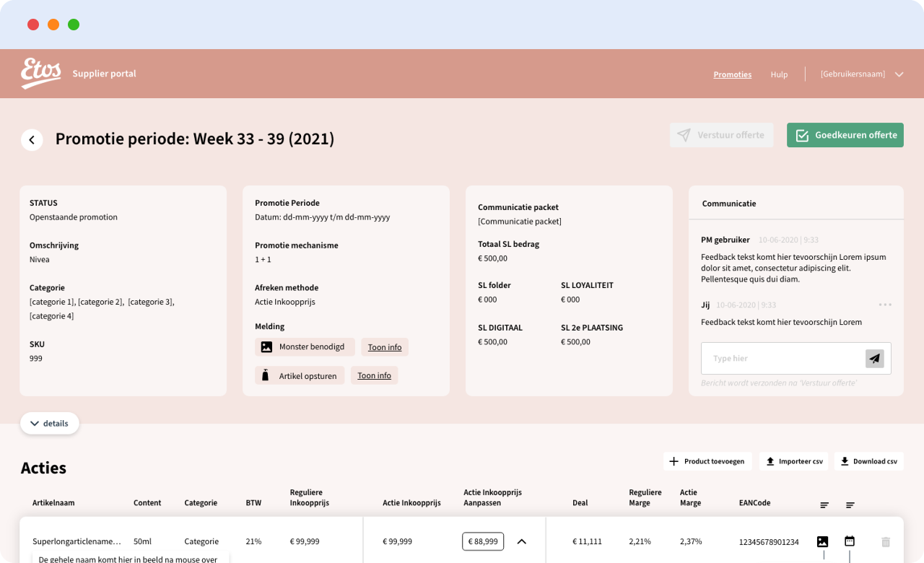Click the Etos logo
The image size is (924, 563).
[x=41, y=74]
